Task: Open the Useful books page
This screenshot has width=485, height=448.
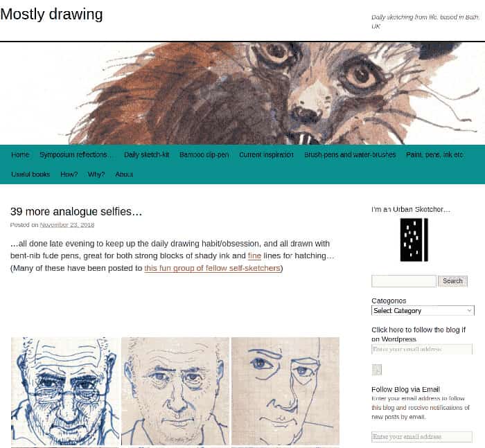Action: [30, 174]
